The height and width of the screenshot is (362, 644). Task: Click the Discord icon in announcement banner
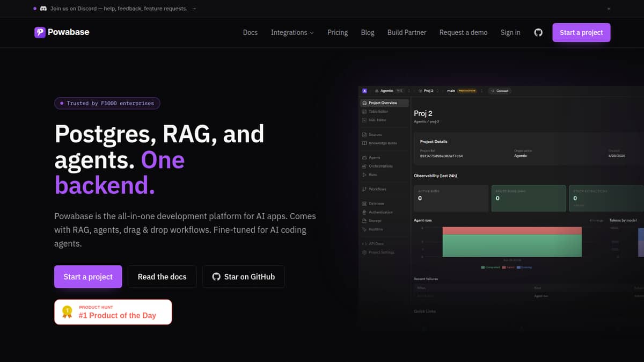click(43, 9)
